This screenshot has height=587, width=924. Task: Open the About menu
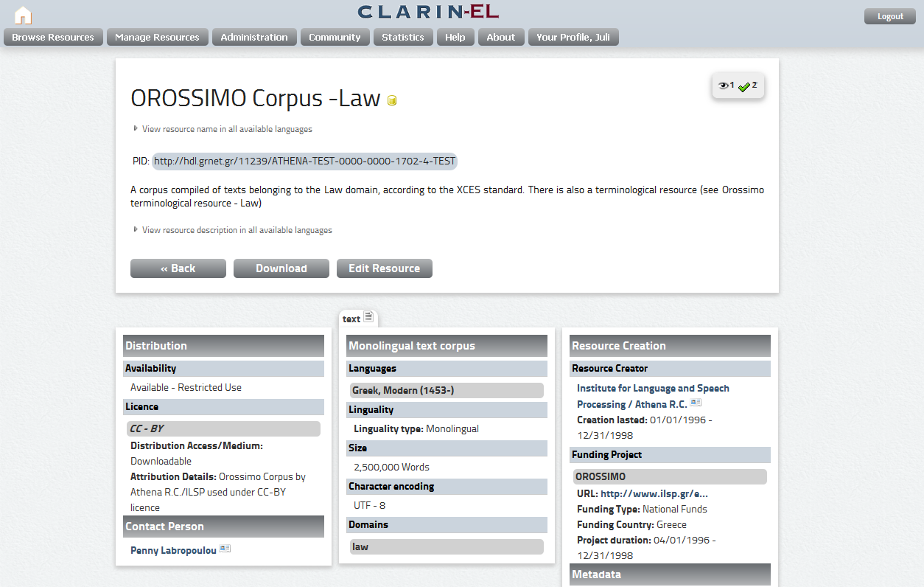(501, 37)
